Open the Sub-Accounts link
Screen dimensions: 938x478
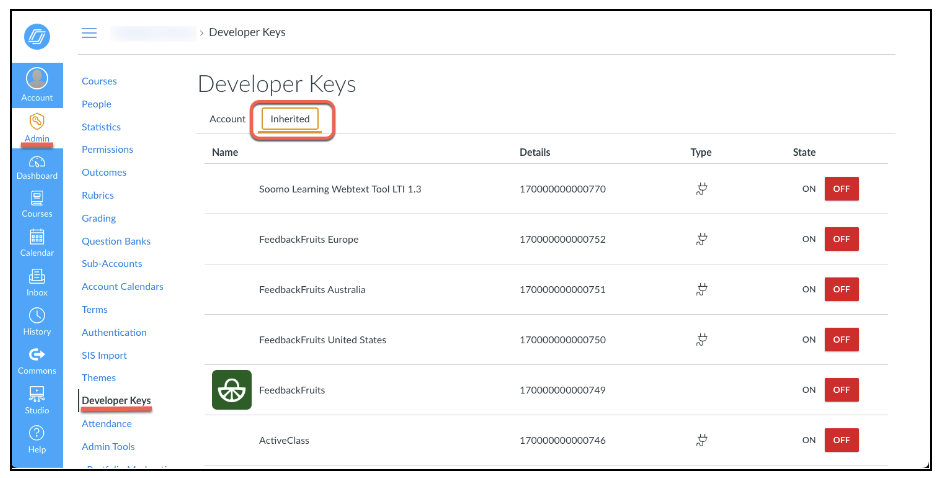112,264
